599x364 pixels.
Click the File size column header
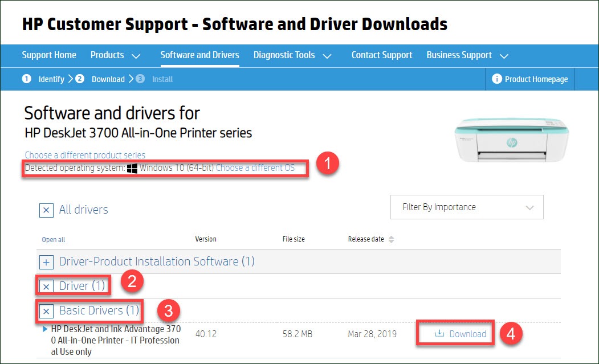click(x=294, y=239)
